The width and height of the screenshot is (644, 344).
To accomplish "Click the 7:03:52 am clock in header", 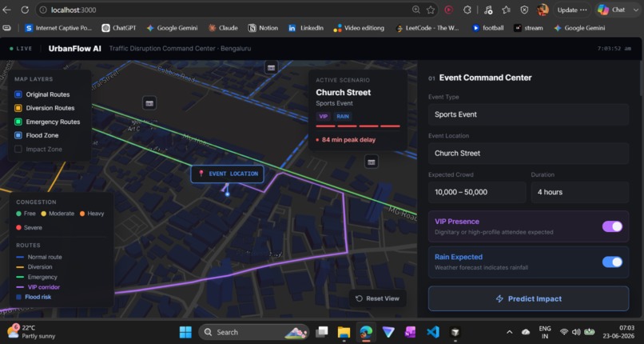I will point(614,49).
